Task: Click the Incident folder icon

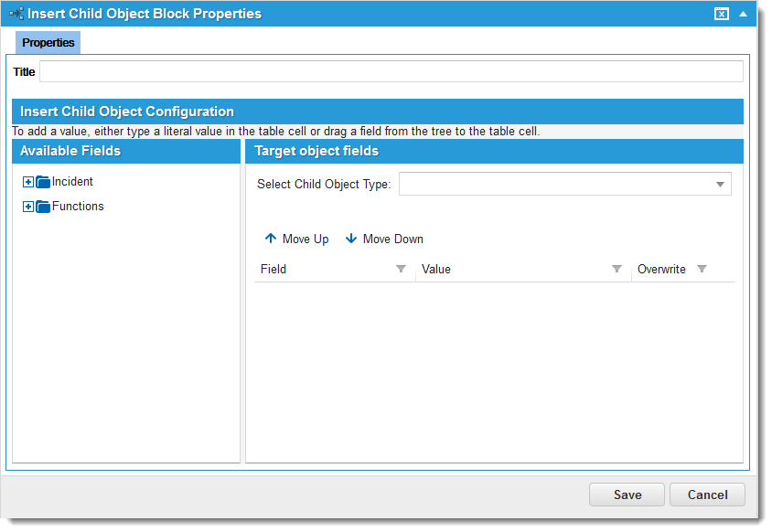Action: (x=42, y=181)
